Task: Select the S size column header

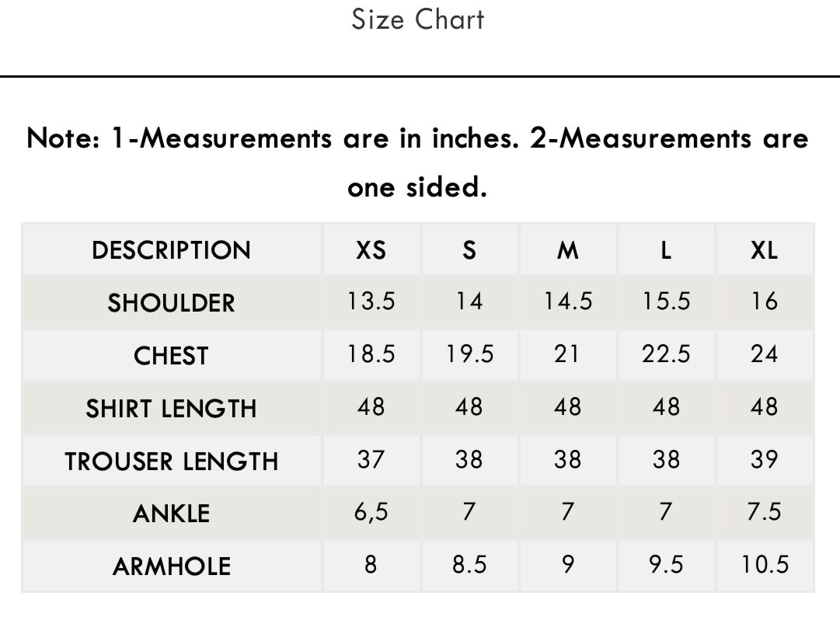Action: [x=469, y=250]
